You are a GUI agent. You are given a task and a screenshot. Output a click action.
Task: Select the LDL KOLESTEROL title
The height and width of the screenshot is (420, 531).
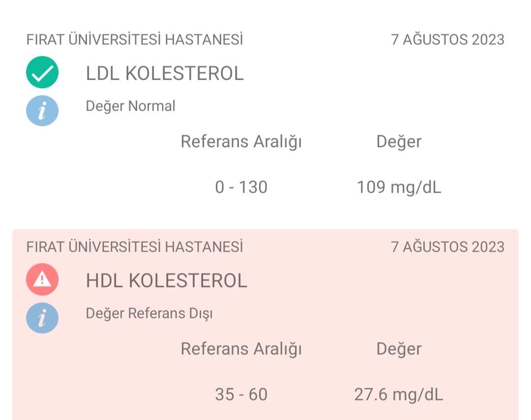pyautogui.click(x=165, y=74)
